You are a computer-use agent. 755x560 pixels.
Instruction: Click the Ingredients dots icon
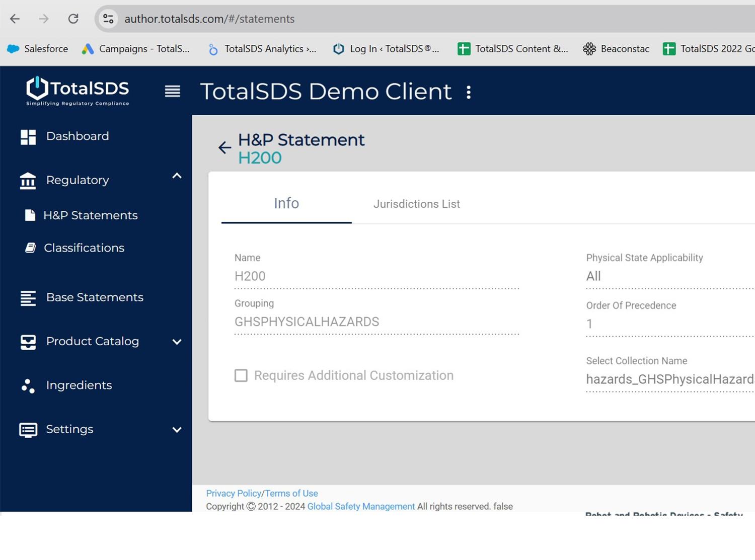click(x=28, y=386)
